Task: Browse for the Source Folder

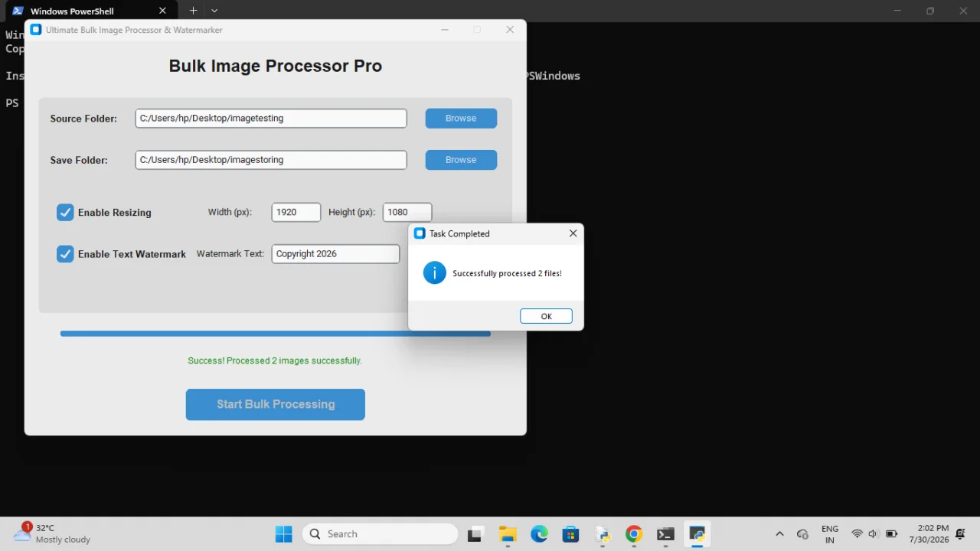Action: [461, 118]
